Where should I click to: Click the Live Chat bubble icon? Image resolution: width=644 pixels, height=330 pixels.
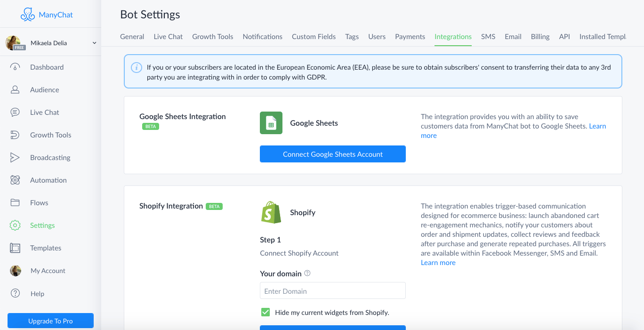point(15,113)
